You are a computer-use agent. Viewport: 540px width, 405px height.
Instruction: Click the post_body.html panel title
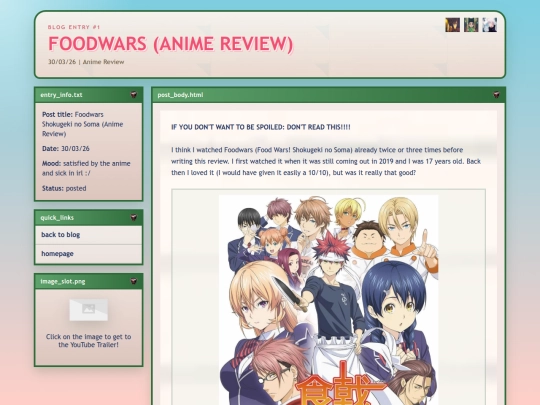(180, 95)
